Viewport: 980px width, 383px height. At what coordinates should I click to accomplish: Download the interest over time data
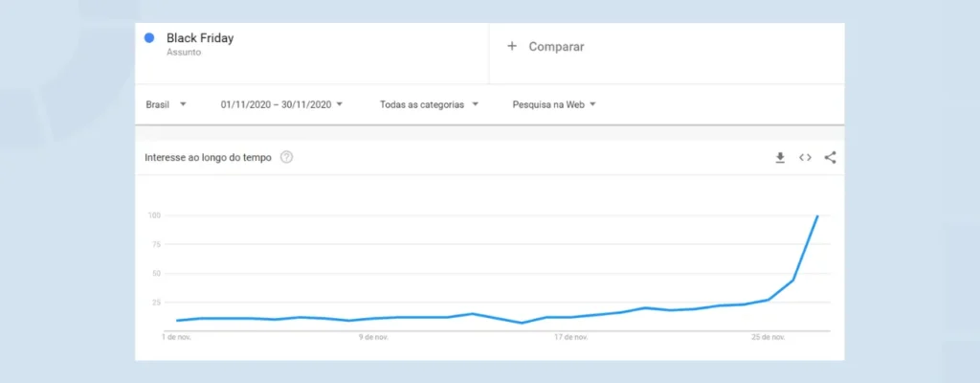click(780, 158)
